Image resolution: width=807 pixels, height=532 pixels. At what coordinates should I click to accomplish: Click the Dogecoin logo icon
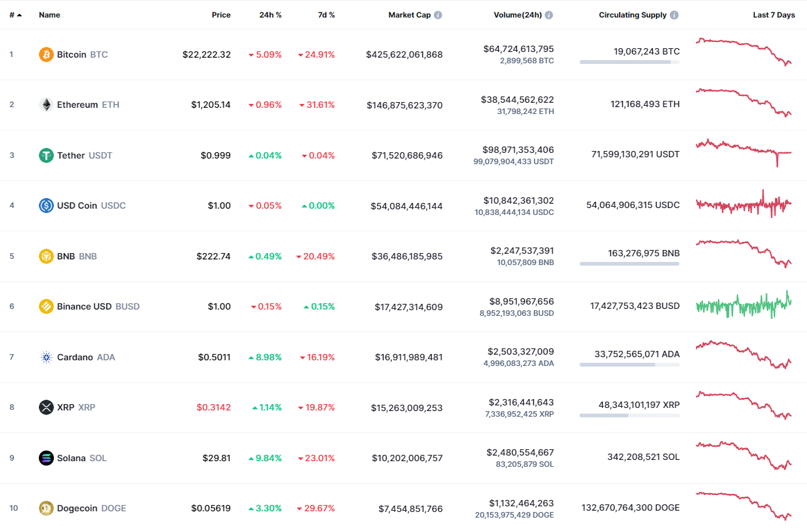[x=46, y=508]
